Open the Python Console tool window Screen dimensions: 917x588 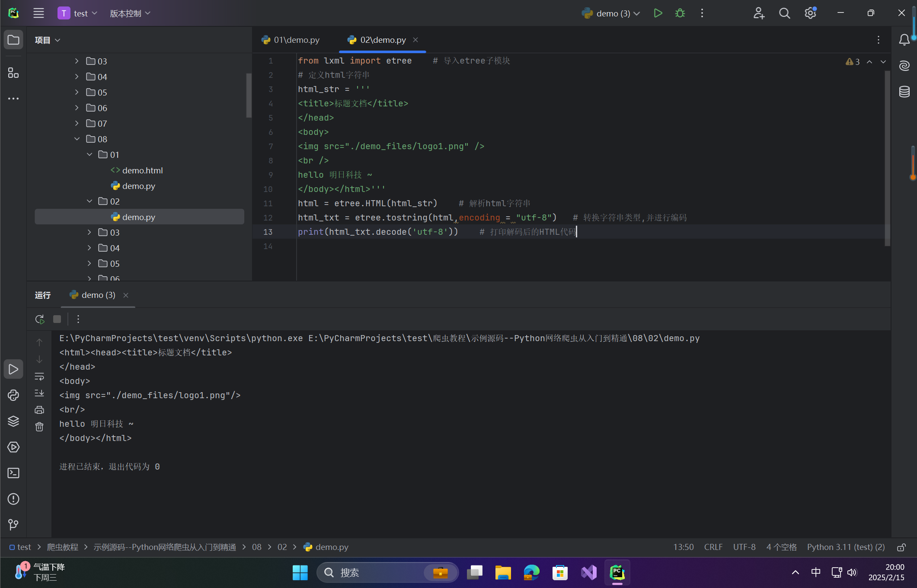(13, 395)
